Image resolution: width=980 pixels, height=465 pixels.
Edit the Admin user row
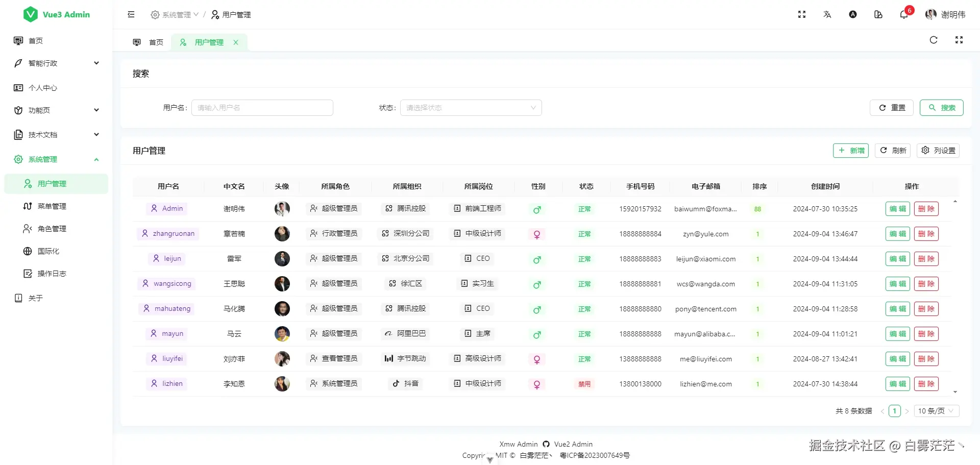[x=898, y=209]
